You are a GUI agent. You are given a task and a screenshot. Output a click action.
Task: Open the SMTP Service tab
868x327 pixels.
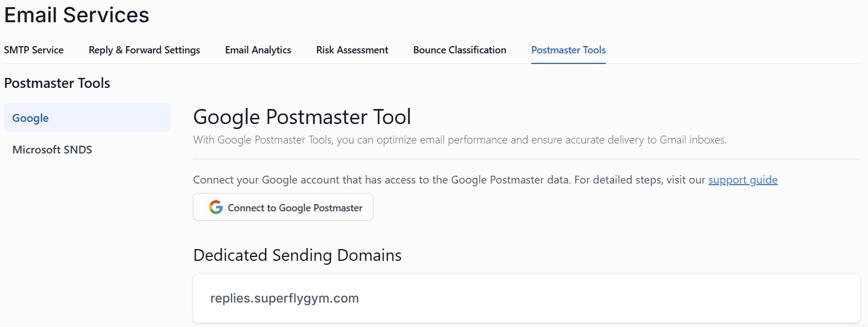(x=34, y=50)
